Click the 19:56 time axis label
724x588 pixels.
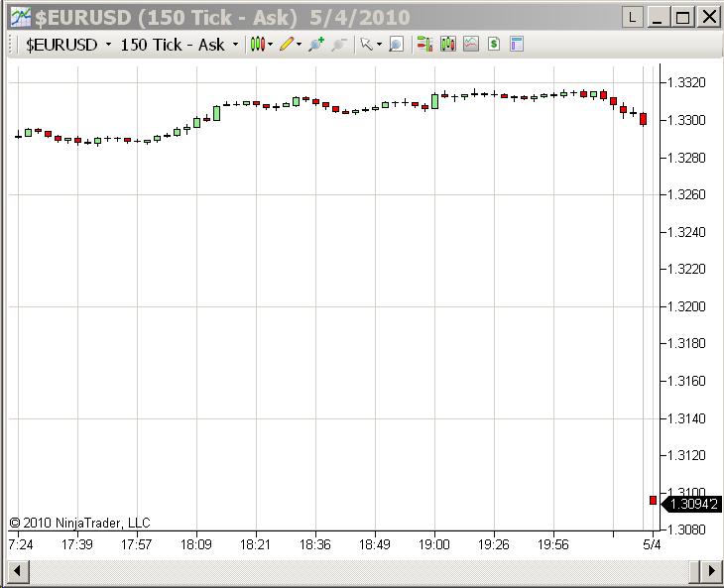pyautogui.click(x=553, y=544)
